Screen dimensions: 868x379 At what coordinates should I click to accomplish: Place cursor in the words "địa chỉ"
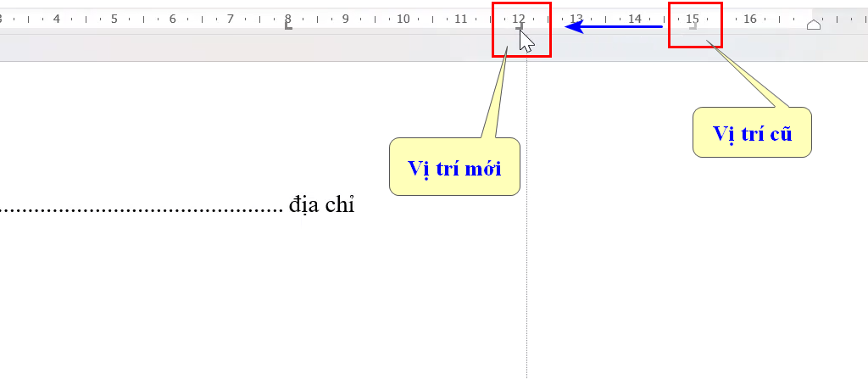click(x=321, y=205)
